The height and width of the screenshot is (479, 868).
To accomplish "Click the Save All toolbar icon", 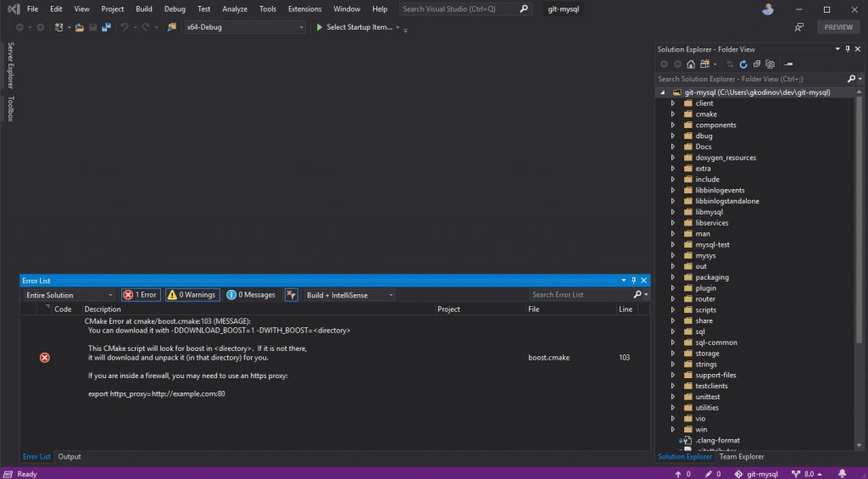I will tap(106, 27).
